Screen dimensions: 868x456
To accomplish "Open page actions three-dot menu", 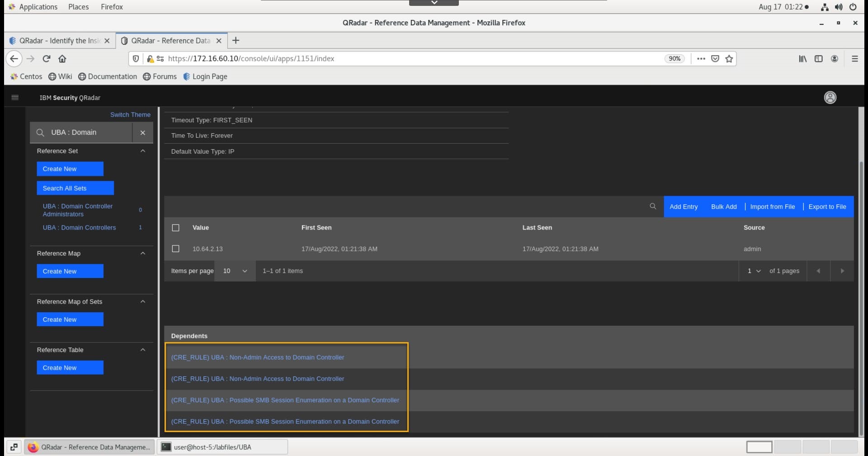I will (x=701, y=58).
